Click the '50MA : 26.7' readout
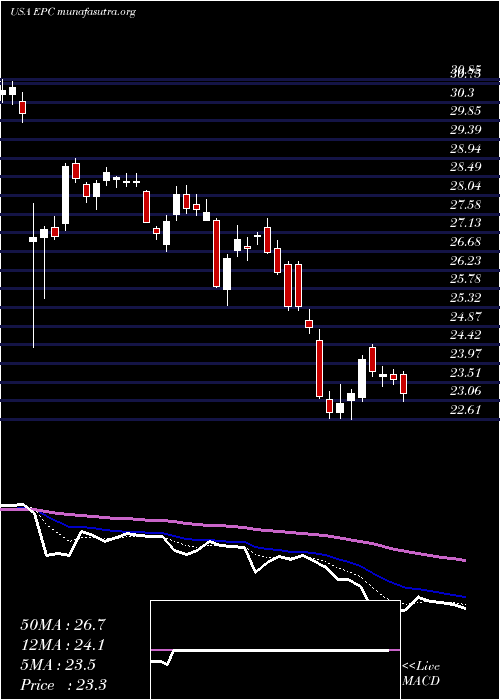 point(63,625)
